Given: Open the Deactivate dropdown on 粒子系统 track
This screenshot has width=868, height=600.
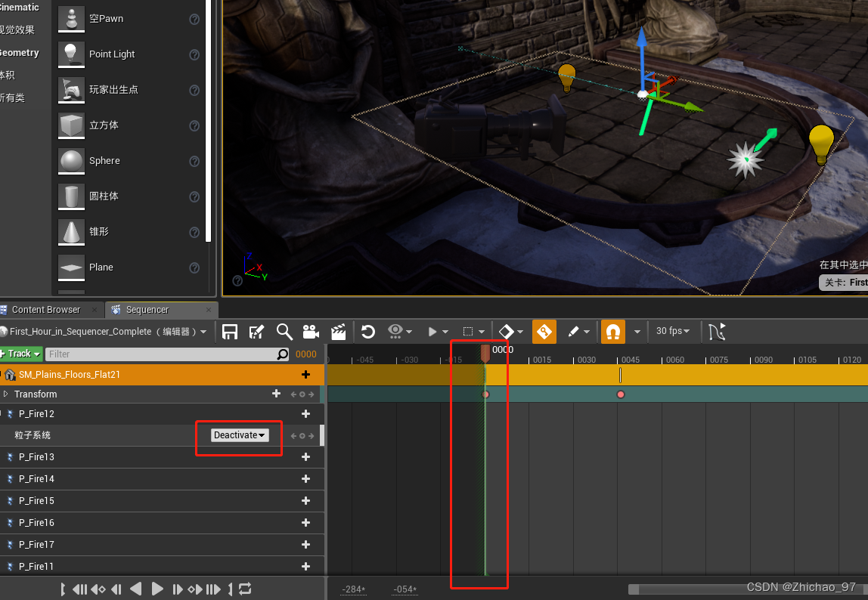Looking at the screenshot, I should point(238,435).
